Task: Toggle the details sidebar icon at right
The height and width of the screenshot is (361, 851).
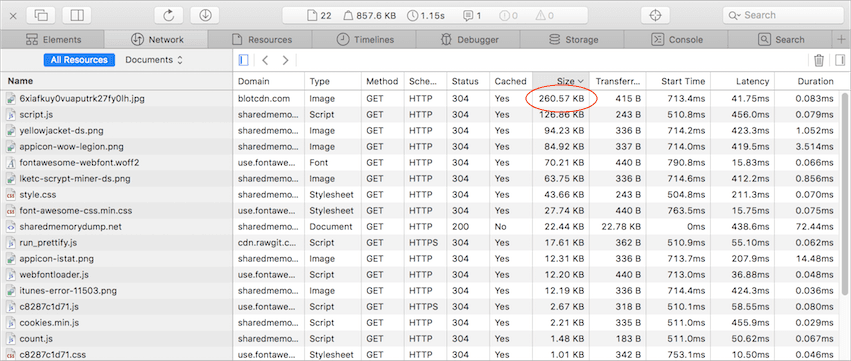Action: point(840,60)
